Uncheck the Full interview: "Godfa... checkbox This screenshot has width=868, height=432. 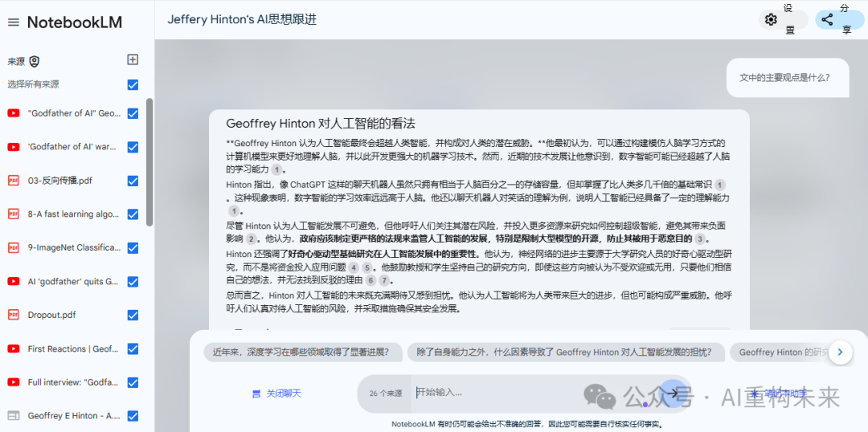tap(133, 382)
